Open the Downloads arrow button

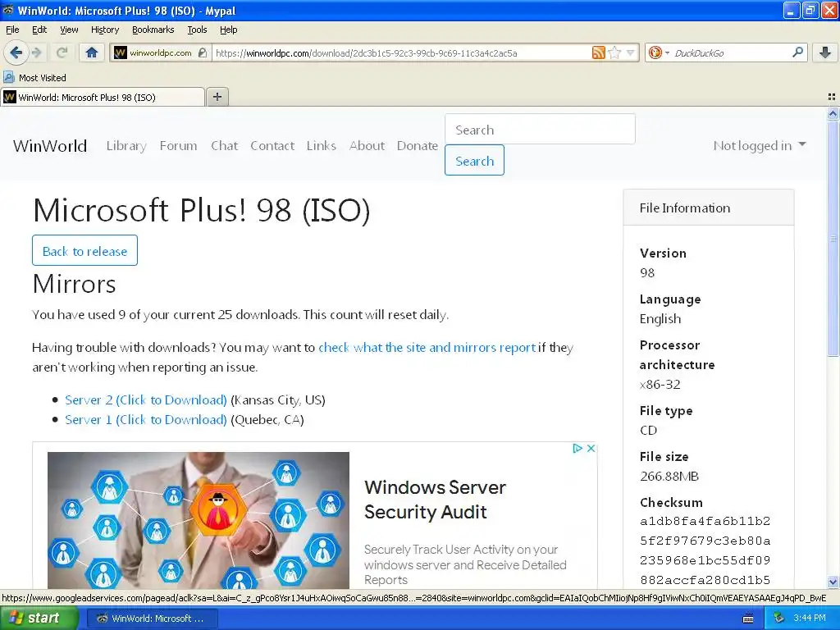pos(825,52)
